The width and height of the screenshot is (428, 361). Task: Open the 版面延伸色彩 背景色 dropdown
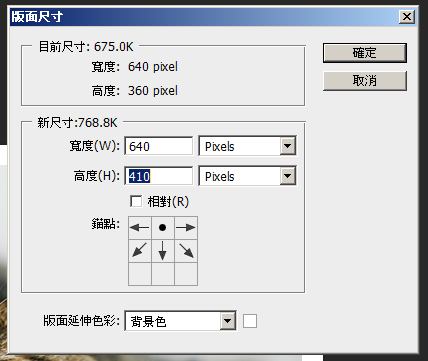tap(181, 321)
